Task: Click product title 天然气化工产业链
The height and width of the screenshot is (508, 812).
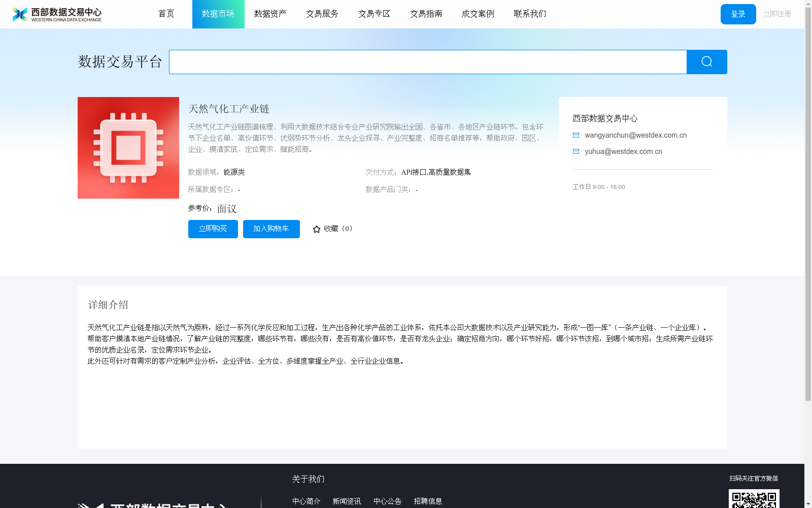Action: click(229, 109)
